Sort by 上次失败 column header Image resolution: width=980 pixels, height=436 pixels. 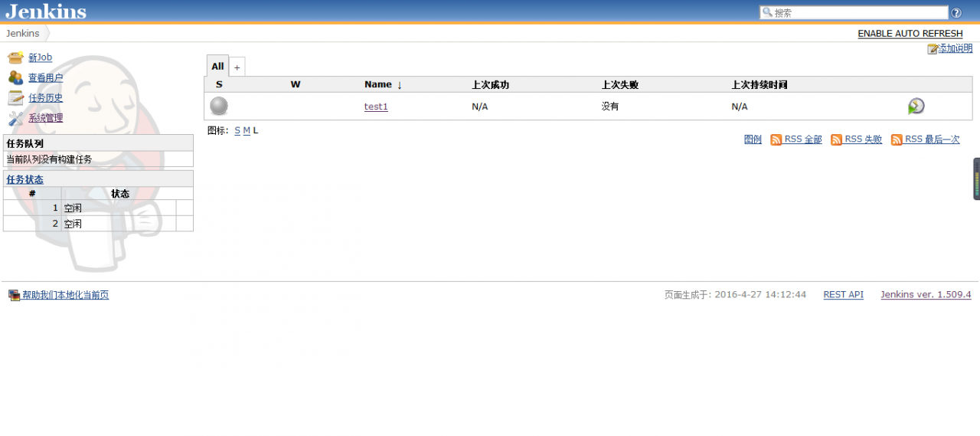tap(620, 85)
